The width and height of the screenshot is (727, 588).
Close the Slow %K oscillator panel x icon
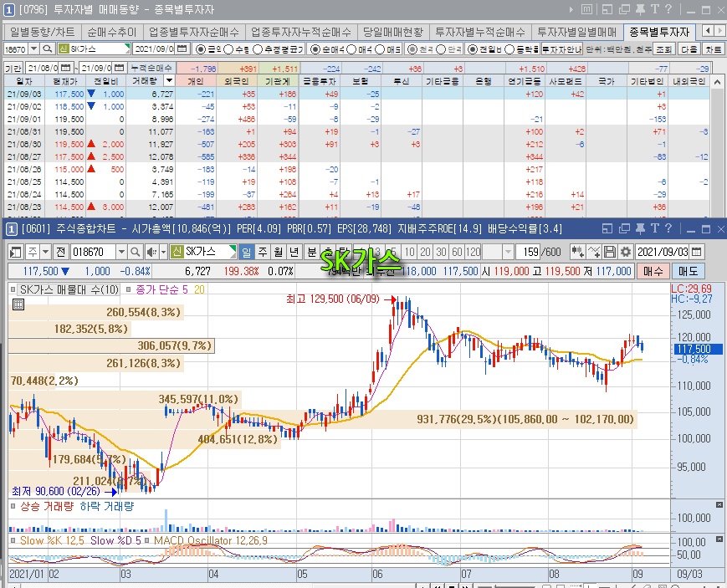click(x=719, y=539)
